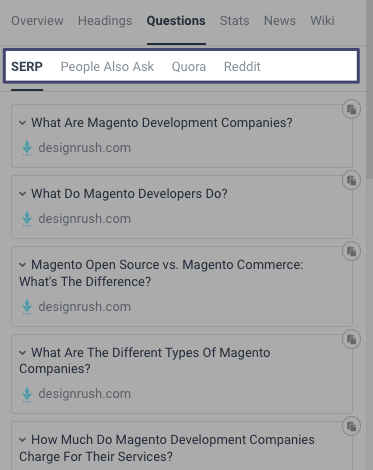Expand 'What Are The Different Types' chevron
The image size is (373, 470).
[x=23, y=353]
